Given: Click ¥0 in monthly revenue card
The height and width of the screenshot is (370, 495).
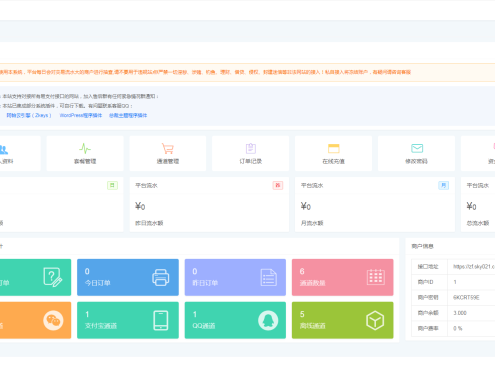Looking at the screenshot, I should [306, 207].
